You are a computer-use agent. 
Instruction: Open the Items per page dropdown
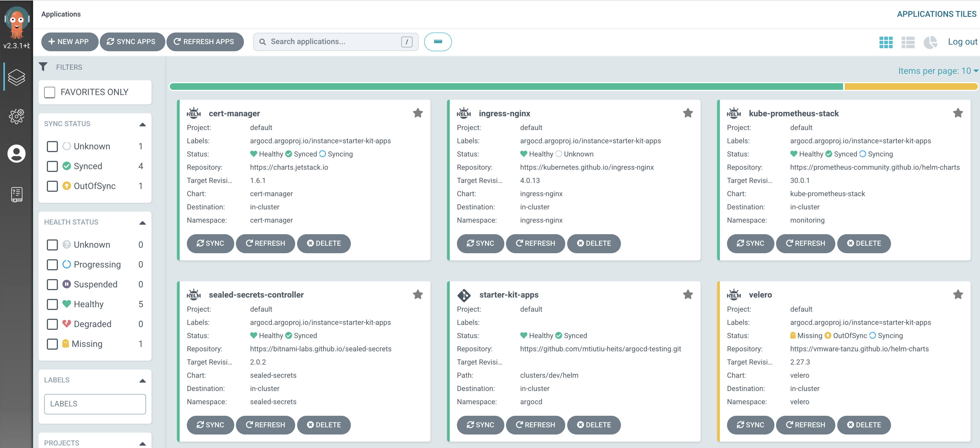pyautogui.click(x=937, y=71)
